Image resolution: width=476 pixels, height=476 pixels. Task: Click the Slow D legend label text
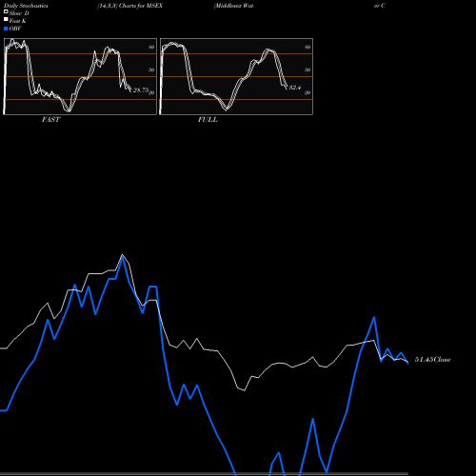point(19,13)
